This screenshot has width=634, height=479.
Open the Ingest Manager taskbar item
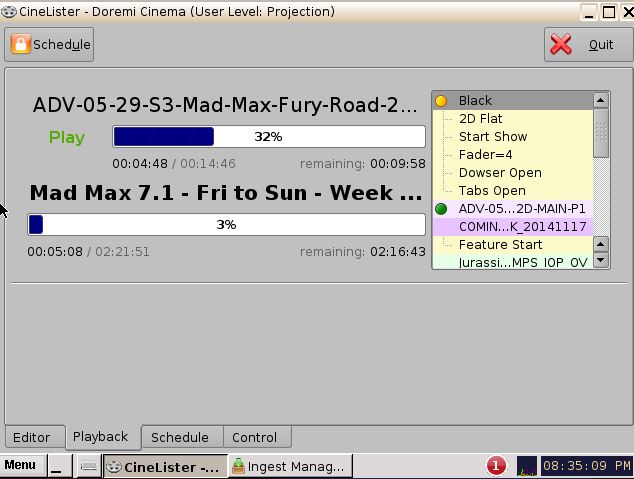[x=288, y=466]
